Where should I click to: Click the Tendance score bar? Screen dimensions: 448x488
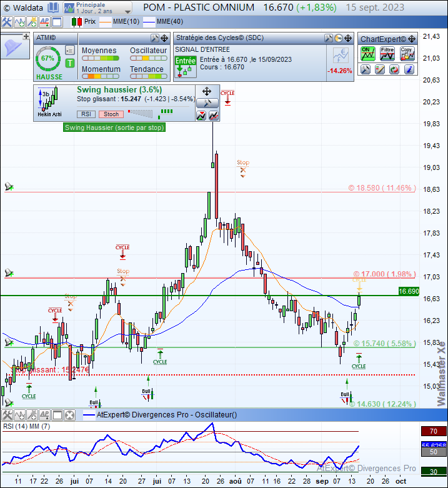click(x=149, y=76)
